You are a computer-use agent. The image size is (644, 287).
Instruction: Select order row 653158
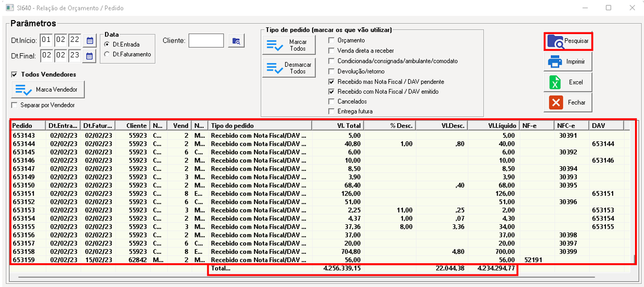coord(23,252)
